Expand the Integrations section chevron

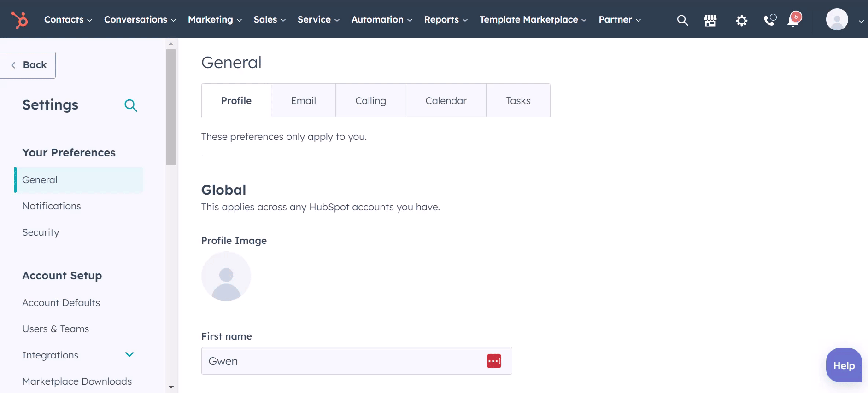pos(129,354)
